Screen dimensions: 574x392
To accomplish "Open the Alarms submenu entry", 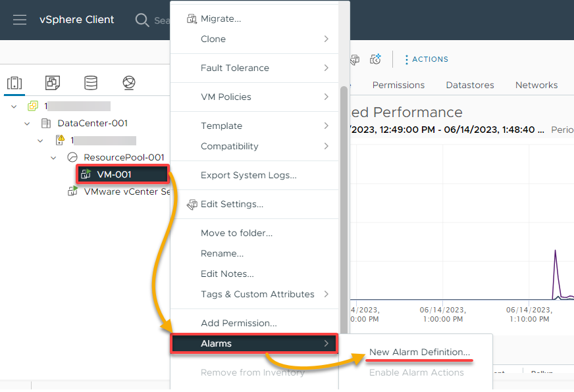I will [x=255, y=343].
